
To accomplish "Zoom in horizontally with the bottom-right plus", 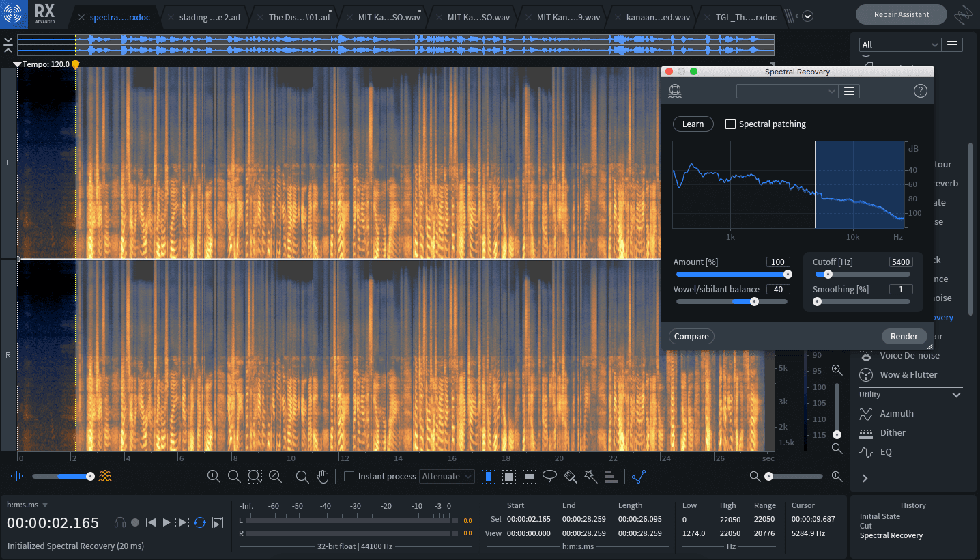I will tap(837, 476).
